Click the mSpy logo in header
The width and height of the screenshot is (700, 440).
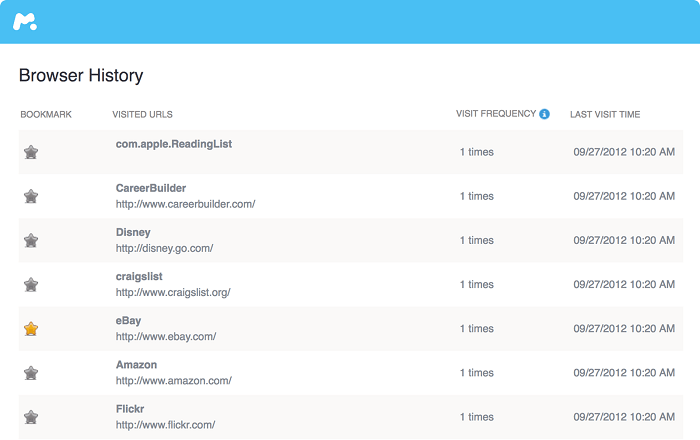click(x=25, y=21)
